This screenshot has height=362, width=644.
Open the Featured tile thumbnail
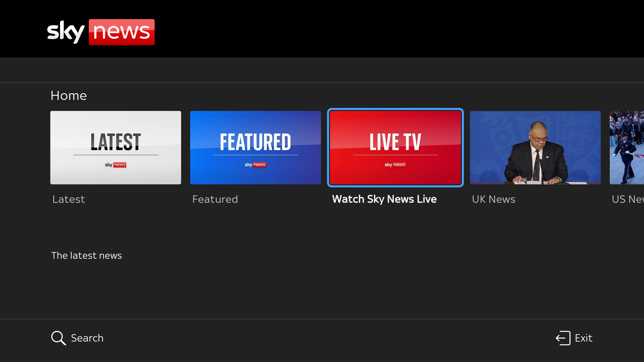(255, 147)
